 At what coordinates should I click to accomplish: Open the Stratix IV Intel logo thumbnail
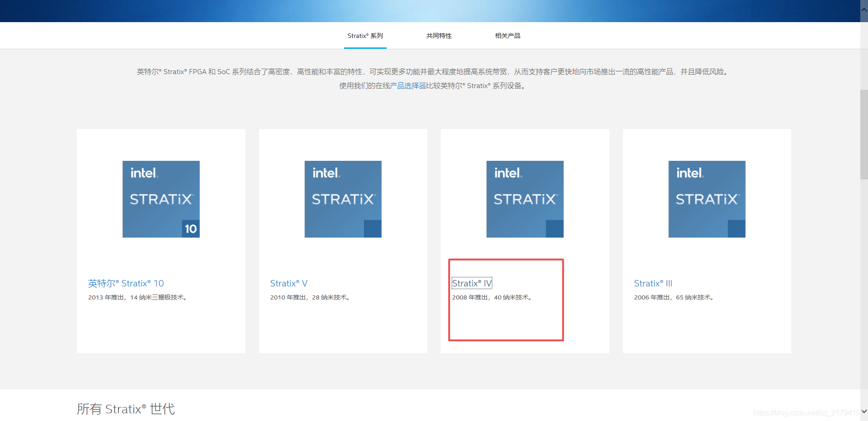(525, 199)
